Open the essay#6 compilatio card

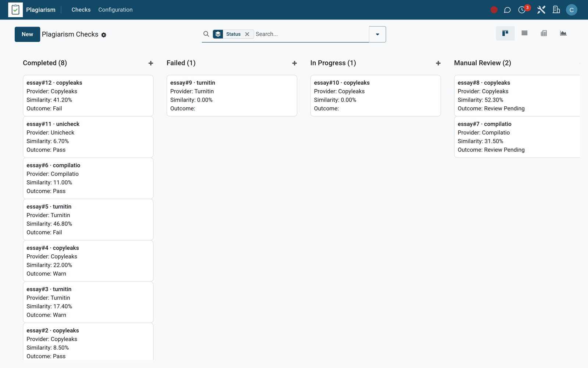88,178
